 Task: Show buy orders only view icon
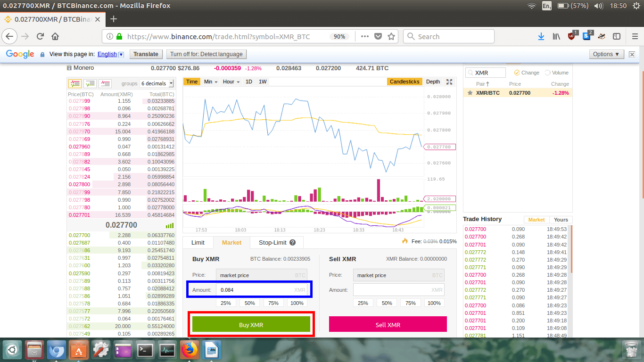click(x=90, y=83)
